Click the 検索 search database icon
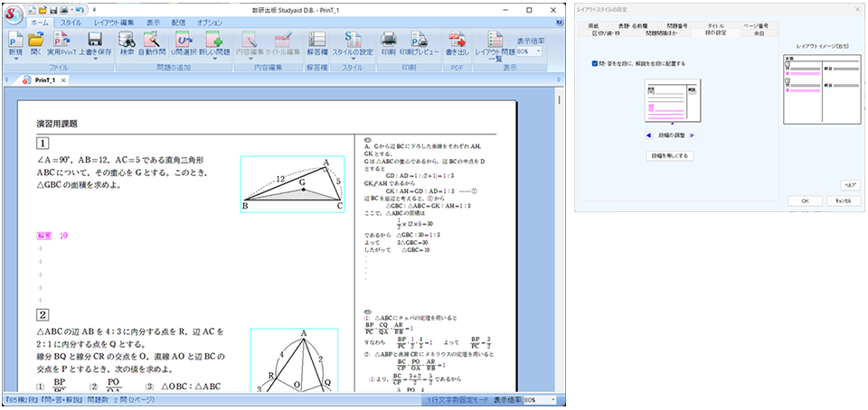The height and width of the screenshot is (410, 868). click(127, 40)
